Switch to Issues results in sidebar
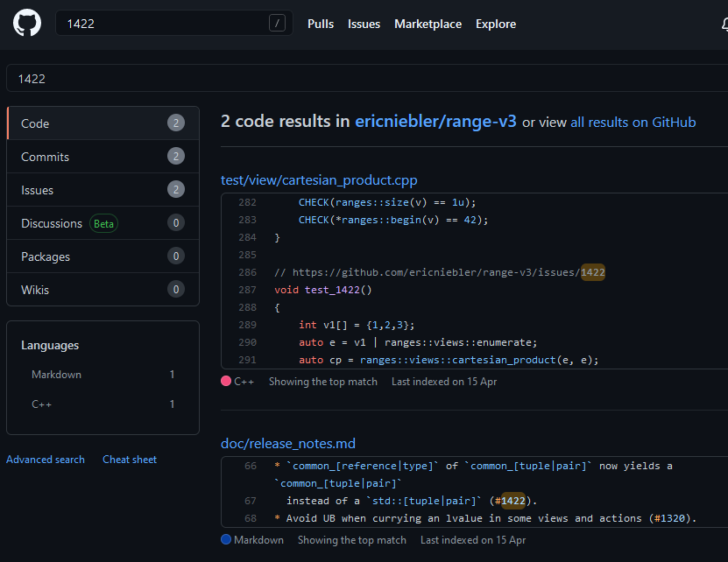 point(103,190)
